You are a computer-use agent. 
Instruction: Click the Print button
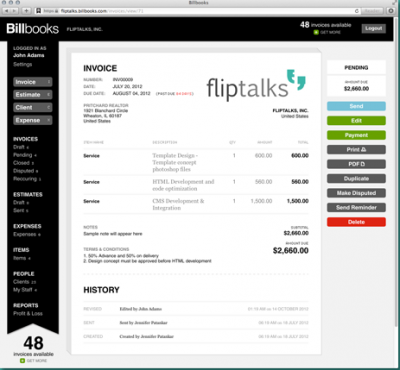tap(356, 150)
